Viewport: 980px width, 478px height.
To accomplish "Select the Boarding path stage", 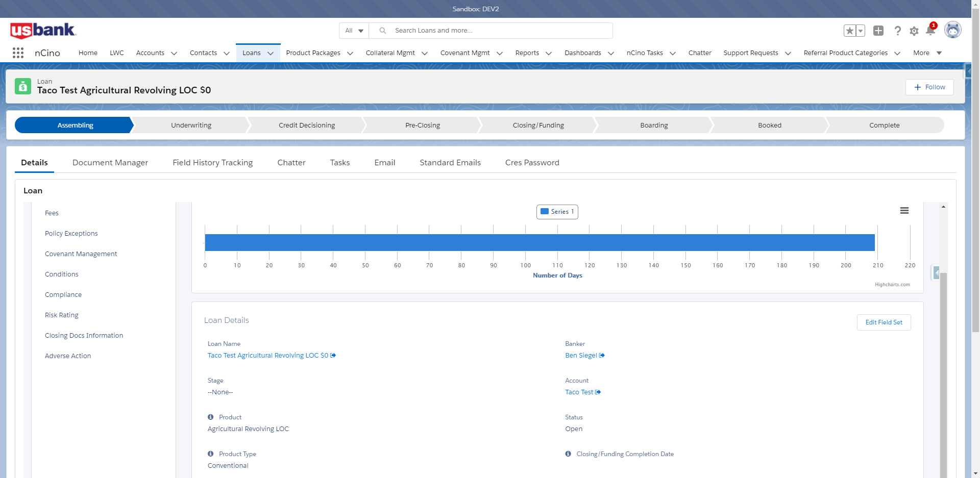I will coord(654,125).
